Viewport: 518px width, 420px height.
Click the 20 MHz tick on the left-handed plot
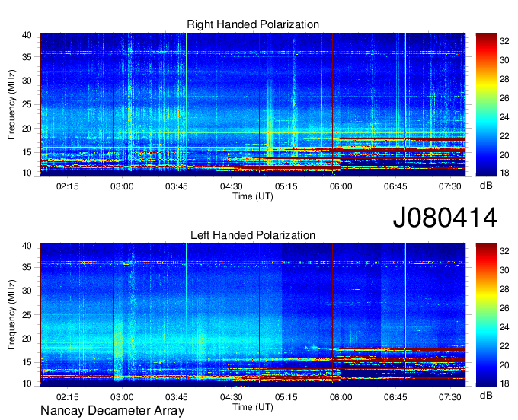tap(27, 339)
